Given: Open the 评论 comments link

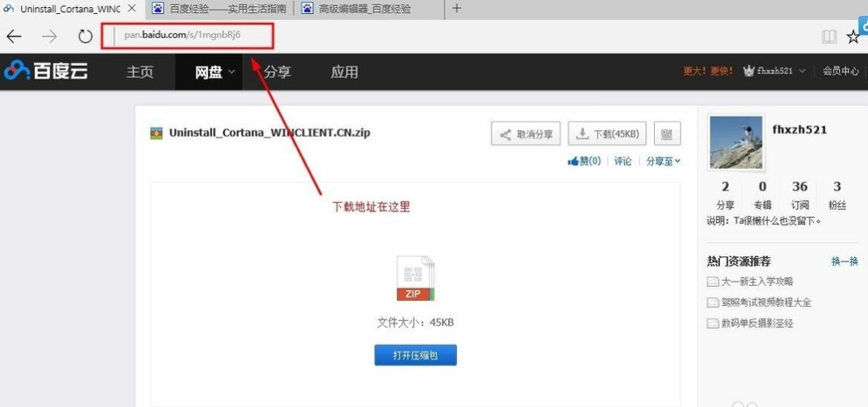Looking at the screenshot, I should 623,161.
